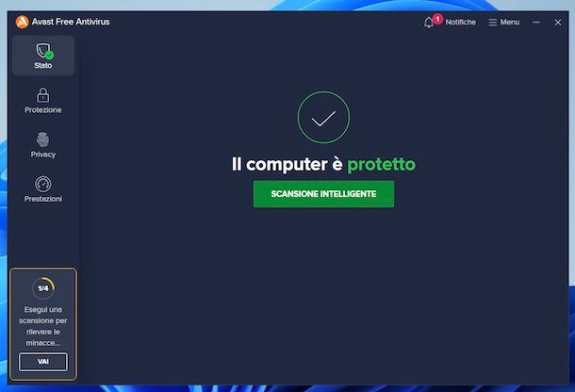
Task: Open the Prestazioni gauge section
Action: pos(43,189)
